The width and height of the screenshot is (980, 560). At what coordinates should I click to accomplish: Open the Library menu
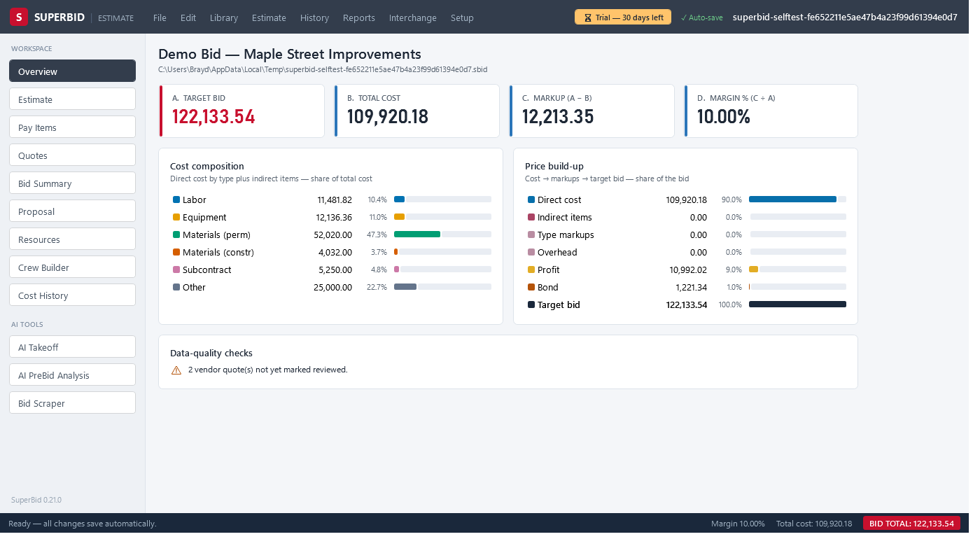point(224,17)
